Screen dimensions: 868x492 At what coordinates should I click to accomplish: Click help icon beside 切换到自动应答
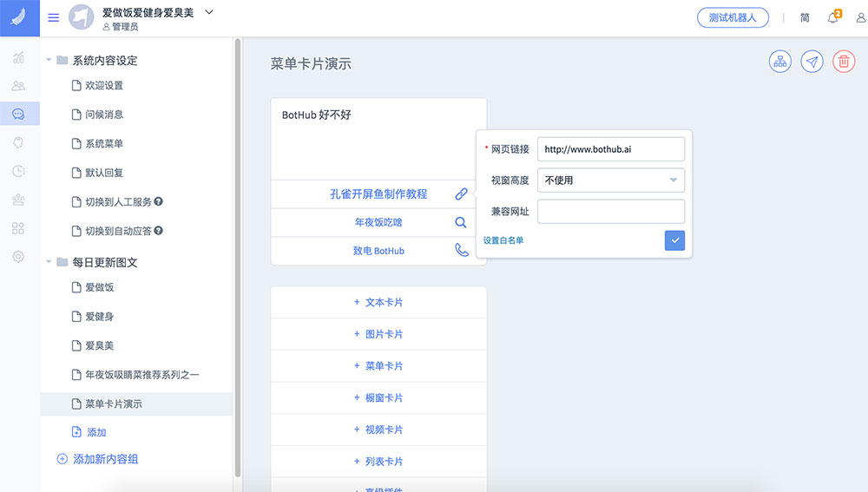(x=158, y=230)
